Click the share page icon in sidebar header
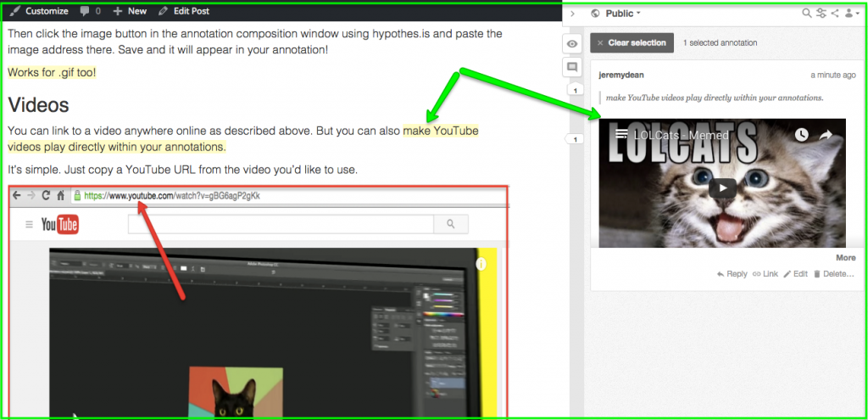The width and height of the screenshot is (868, 420). coord(835,14)
